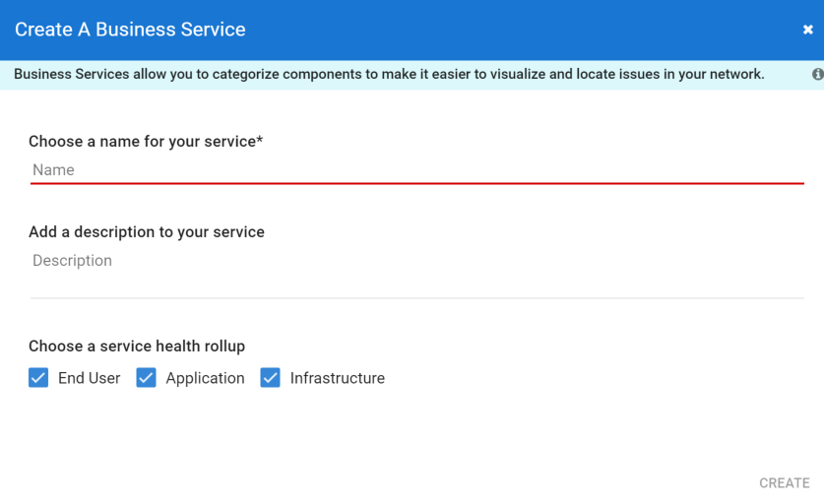
Task: Click the "Choose a service health rollup" heading
Action: tap(137, 346)
